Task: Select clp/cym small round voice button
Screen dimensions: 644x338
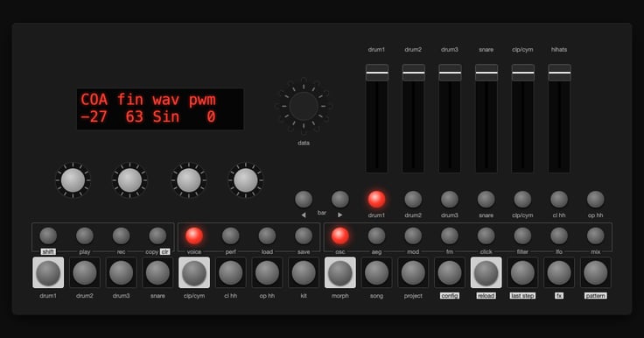Action: point(523,200)
